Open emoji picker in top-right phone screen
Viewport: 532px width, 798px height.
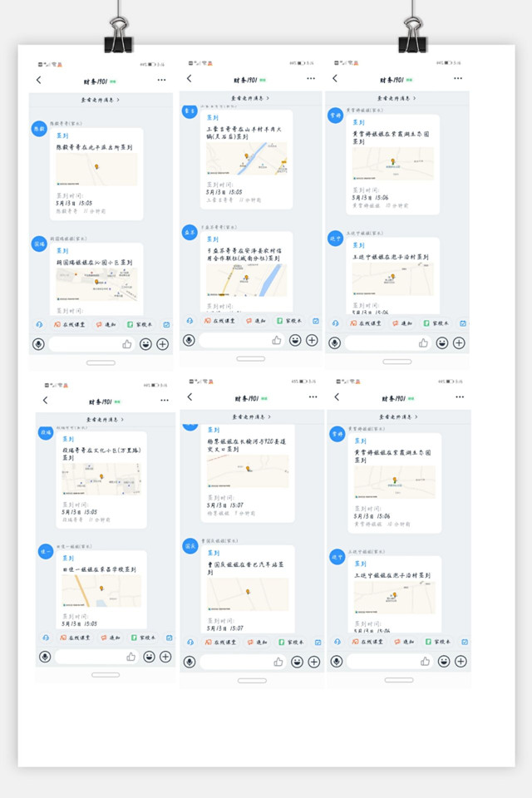pyautogui.click(x=442, y=343)
